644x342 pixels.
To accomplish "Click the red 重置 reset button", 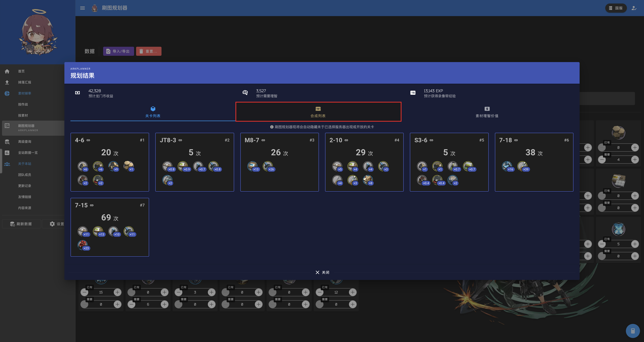I will coord(149,51).
